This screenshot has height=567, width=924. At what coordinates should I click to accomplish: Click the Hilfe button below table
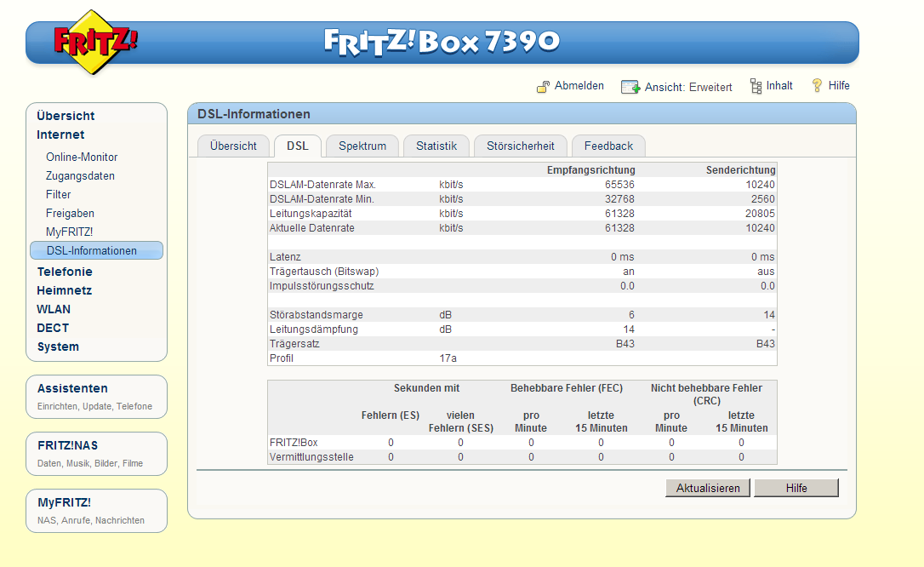click(x=796, y=488)
